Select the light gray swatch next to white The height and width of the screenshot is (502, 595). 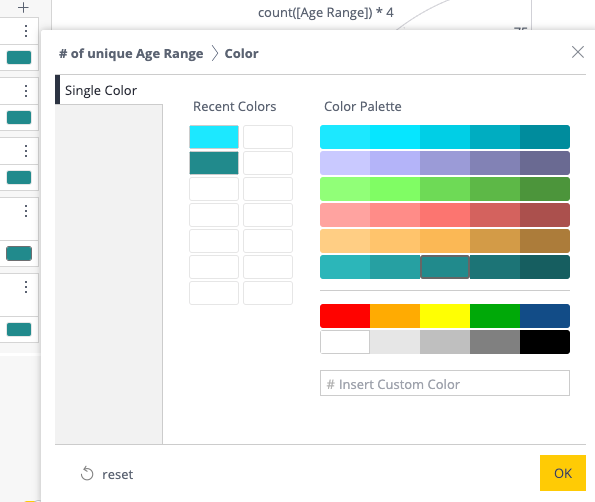tap(395, 342)
